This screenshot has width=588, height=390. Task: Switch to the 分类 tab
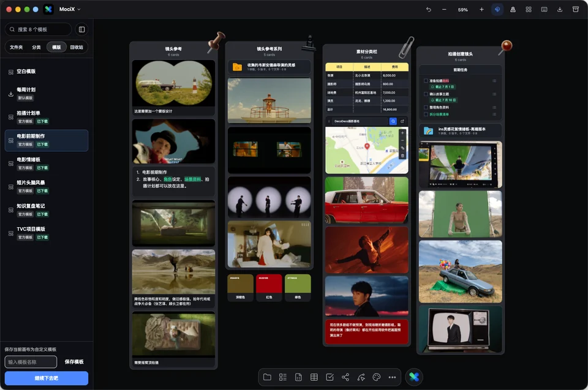36,47
